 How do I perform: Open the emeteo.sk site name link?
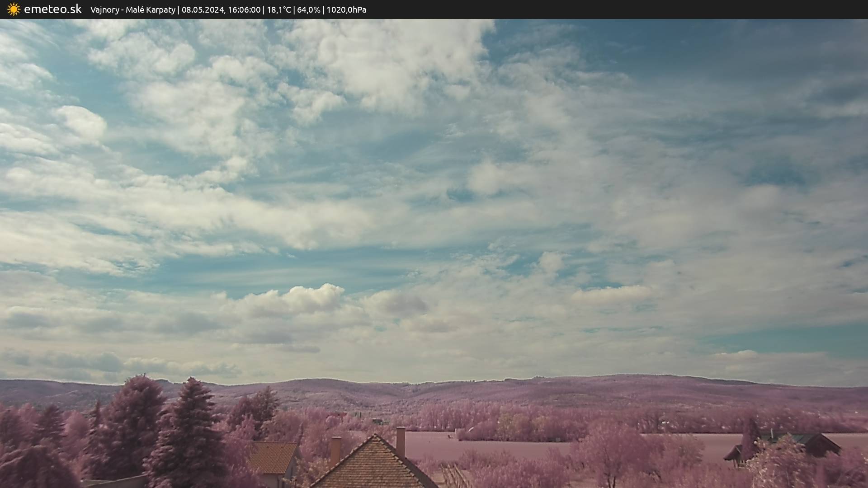[x=53, y=9]
